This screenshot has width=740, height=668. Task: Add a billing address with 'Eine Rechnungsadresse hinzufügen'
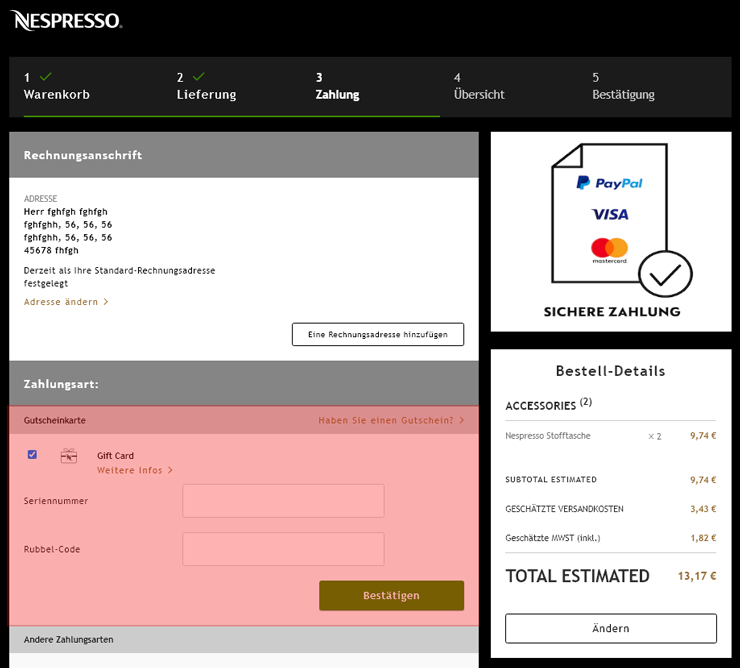coord(378,334)
